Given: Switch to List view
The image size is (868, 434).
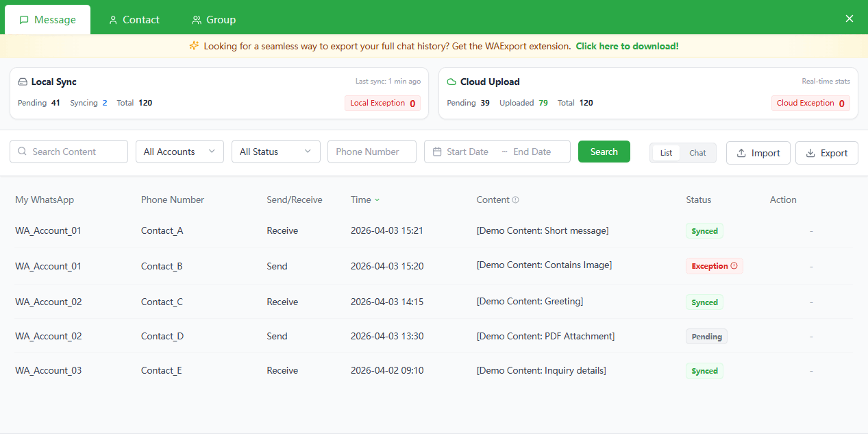Looking at the screenshot, I should coord(666,153).
